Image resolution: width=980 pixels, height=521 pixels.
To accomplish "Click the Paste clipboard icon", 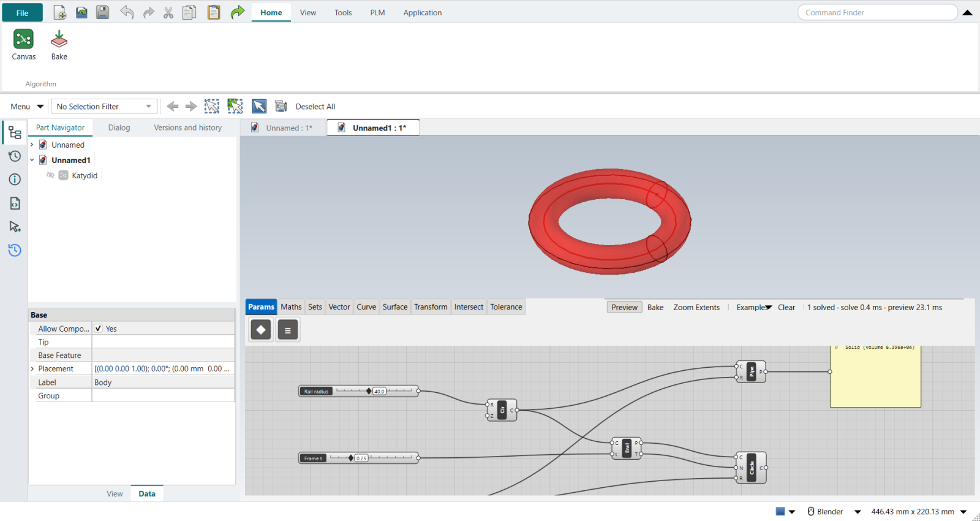I will [214, 12].
